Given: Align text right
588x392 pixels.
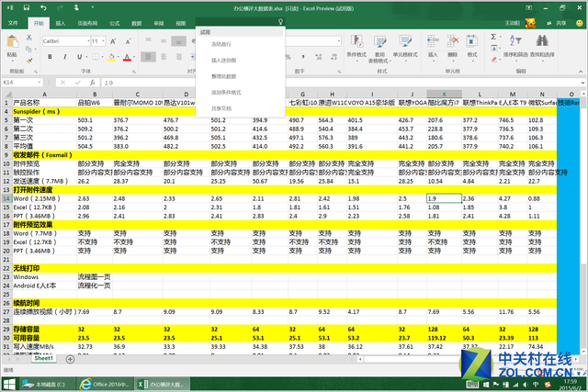Looking at the screenshot, I should [179, 57].
